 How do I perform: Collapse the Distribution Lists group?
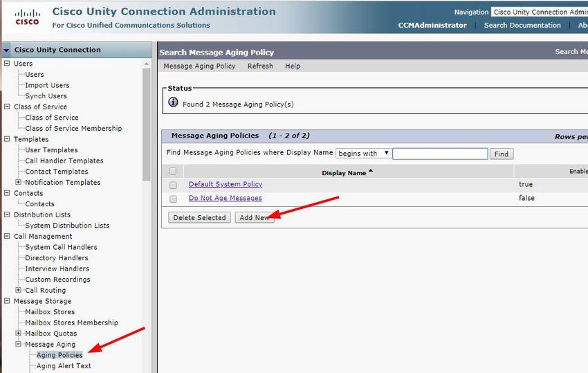[7, 215]
